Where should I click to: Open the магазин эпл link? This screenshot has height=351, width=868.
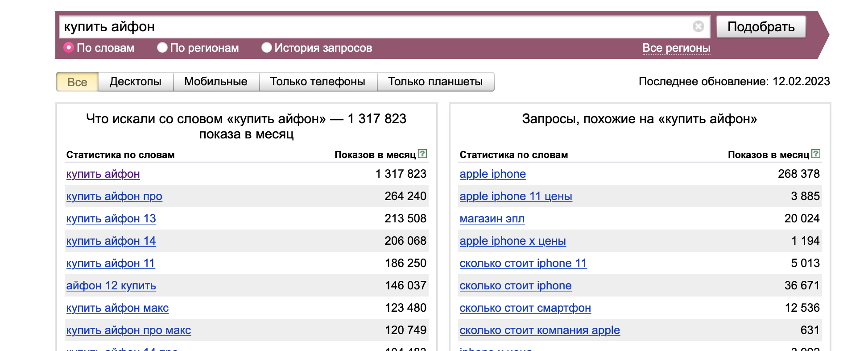tap(492, 218)
